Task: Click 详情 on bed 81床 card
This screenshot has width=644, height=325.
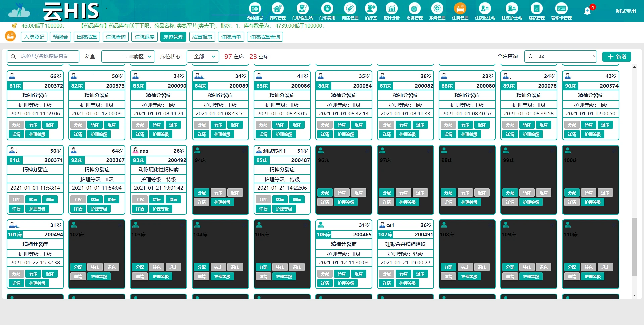Action: tap(16, 134)
